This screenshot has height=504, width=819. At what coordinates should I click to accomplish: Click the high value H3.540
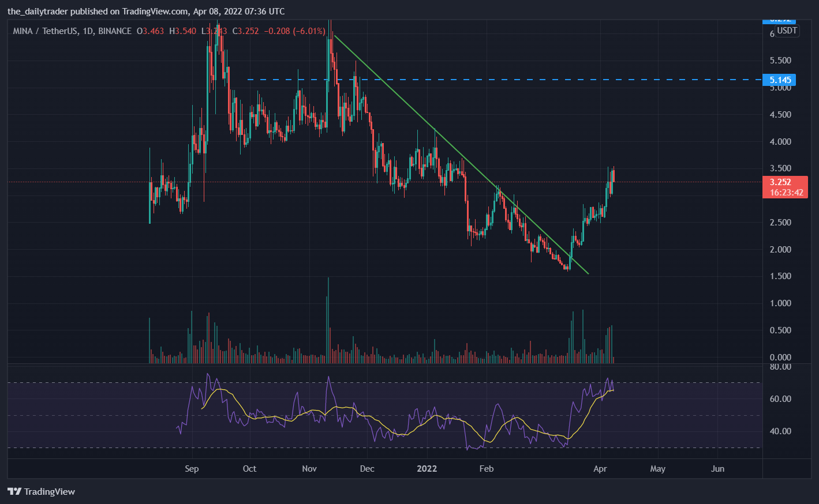point(182,31)
